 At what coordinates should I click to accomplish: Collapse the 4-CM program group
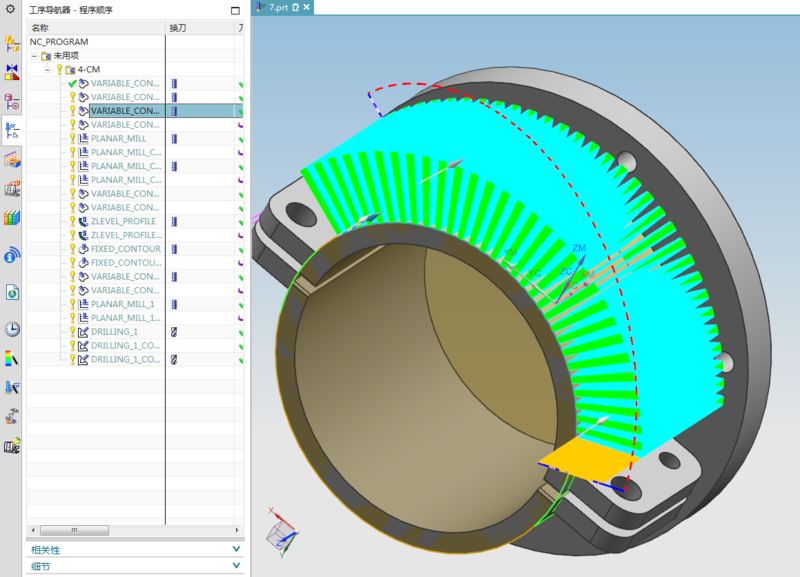tap(47, 70)
